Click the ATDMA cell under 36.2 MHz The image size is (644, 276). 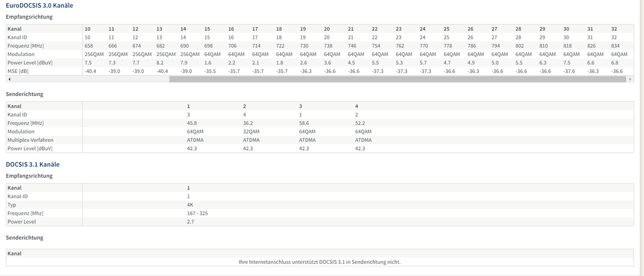pyautogui.click(x=252, y=140)
